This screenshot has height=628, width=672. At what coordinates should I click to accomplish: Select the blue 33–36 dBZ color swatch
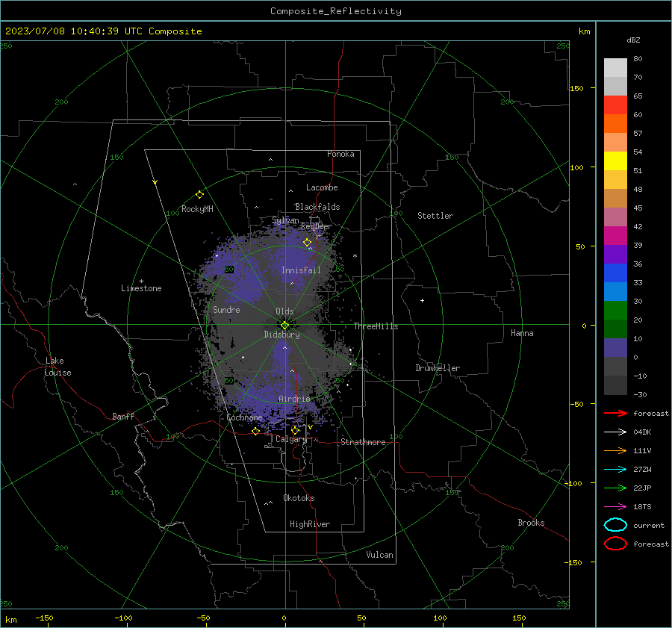click(x=615, y=273)
